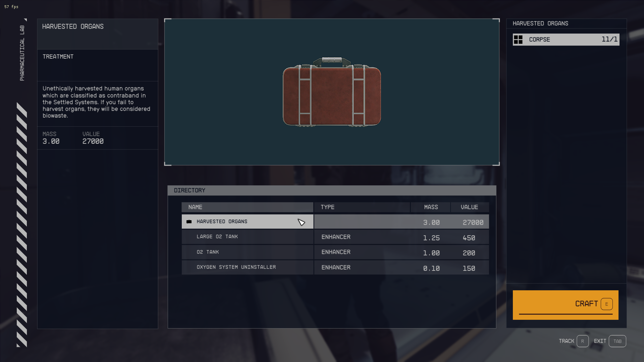Select the Harvested Organs recipe row
Viewport: 644px width, 362px height.
(x=335, y=222)
